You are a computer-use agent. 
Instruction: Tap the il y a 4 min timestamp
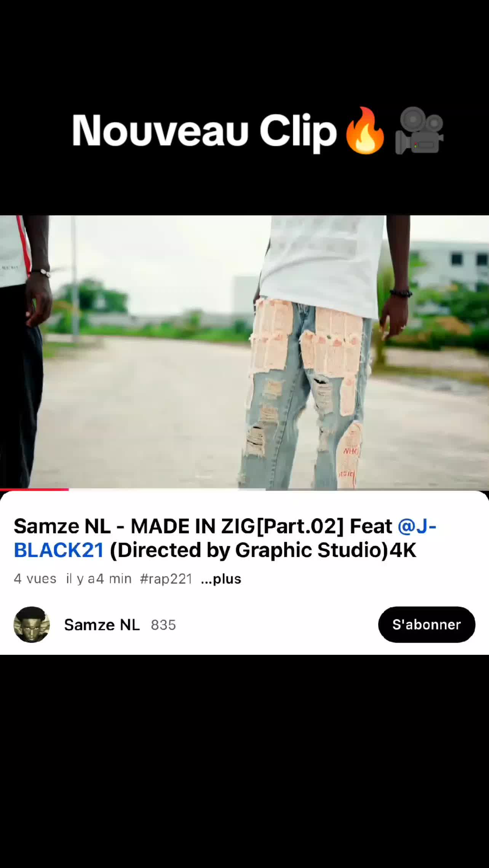tap(99, 579)
